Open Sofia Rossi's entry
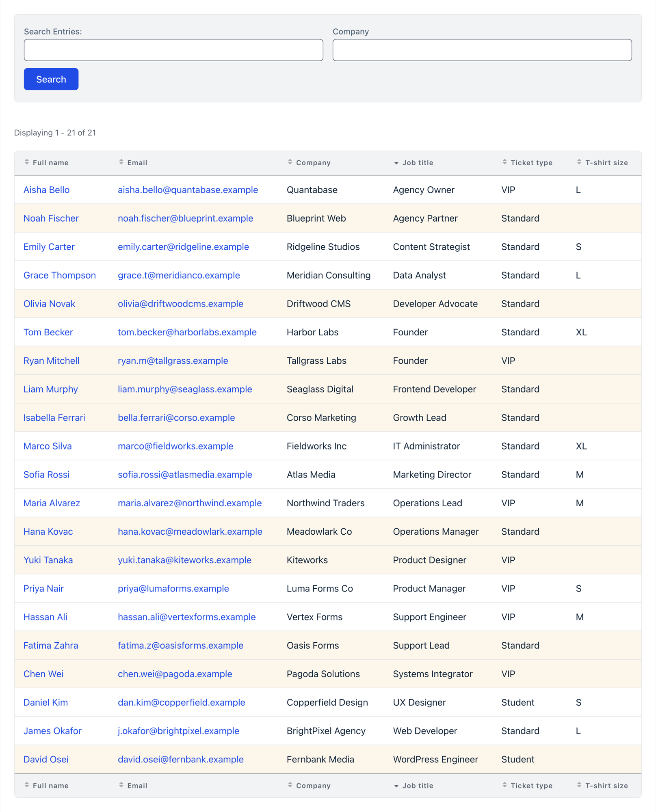The image size is (656, 812). (x=46, y=475)
